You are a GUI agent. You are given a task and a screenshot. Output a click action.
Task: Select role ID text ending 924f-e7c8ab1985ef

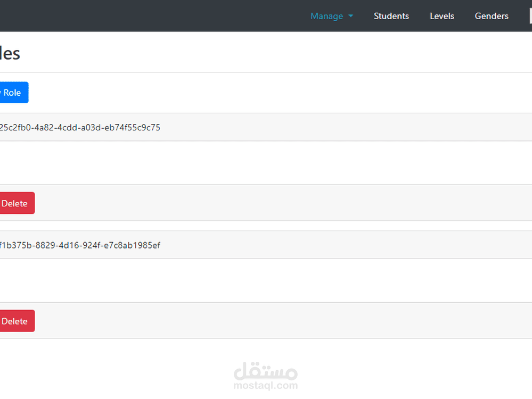coord(80,245)
